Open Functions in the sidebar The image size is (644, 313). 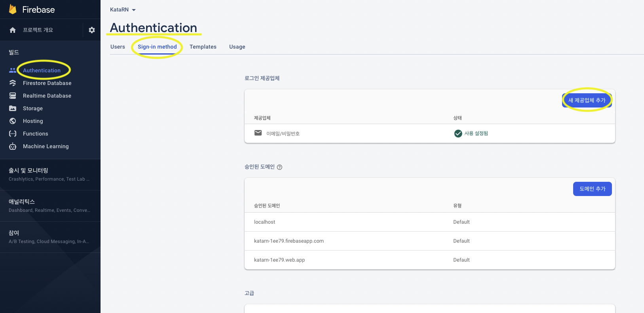coord(36,134)
